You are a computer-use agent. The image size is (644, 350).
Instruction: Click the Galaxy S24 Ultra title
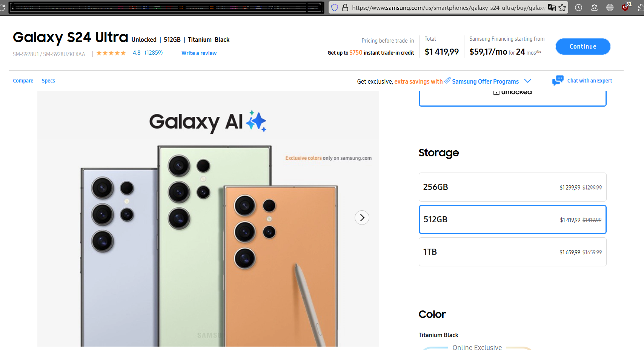click(71, 37)
